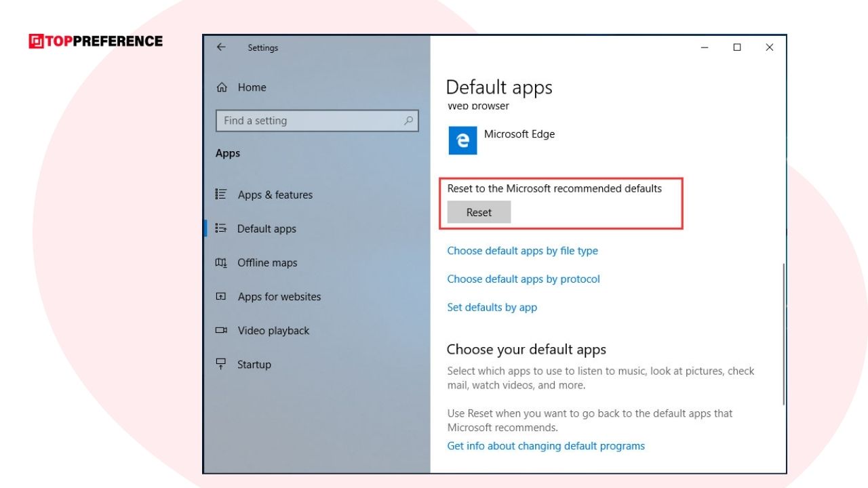
Task: Click the Offline maps icon
Action: [220, 262]
